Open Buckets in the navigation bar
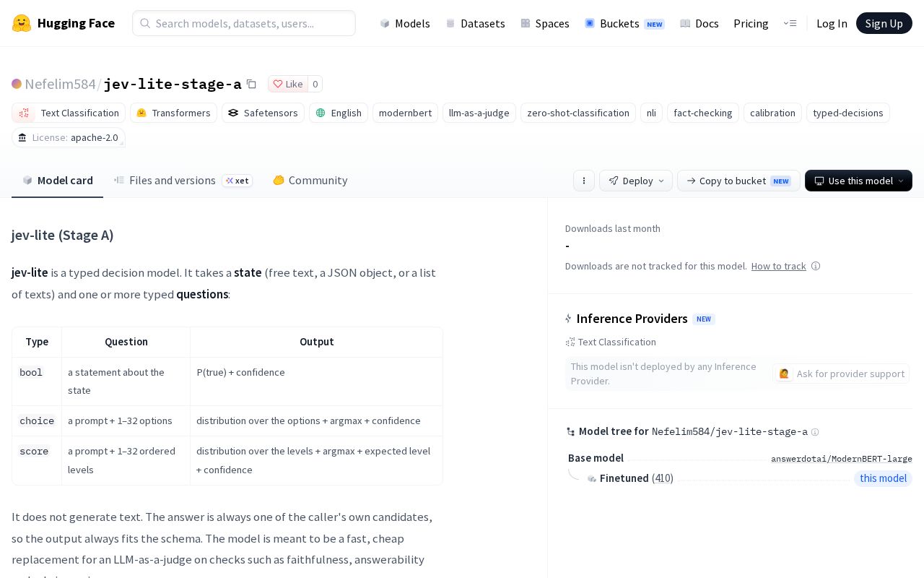Screen dimensions: 924x578 tap(624, 23)
